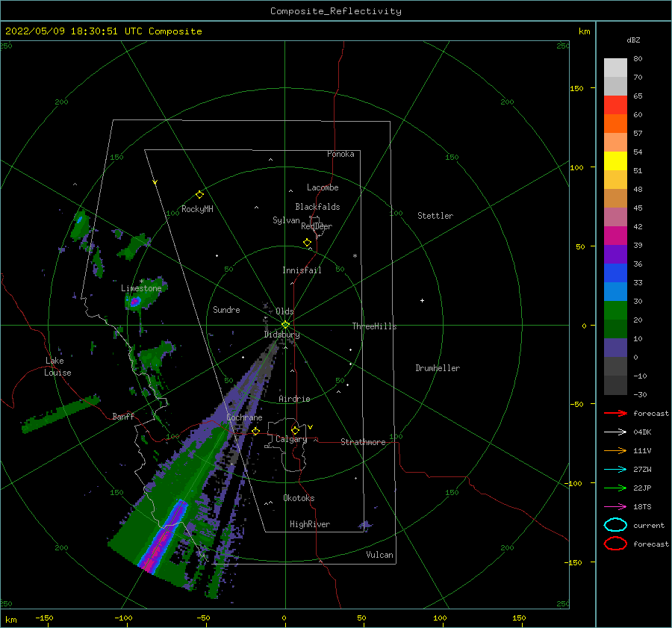Pick the magenta 42 dBZ swatch

[615, 236]
